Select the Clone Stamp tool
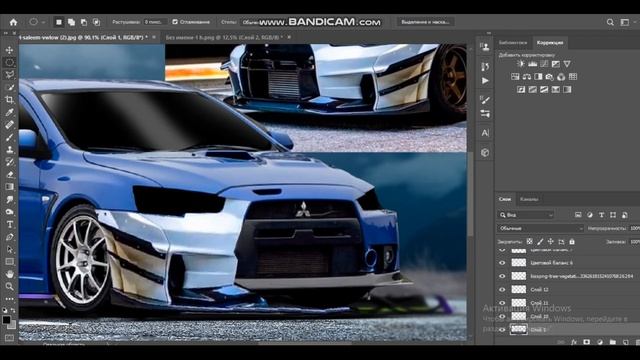The height and width of the screenshot is (360, 640). [x=9, y=149]
